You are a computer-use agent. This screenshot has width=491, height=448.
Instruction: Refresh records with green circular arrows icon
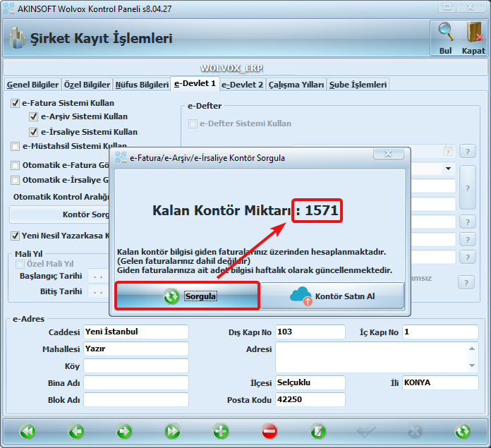click(463, 430)
